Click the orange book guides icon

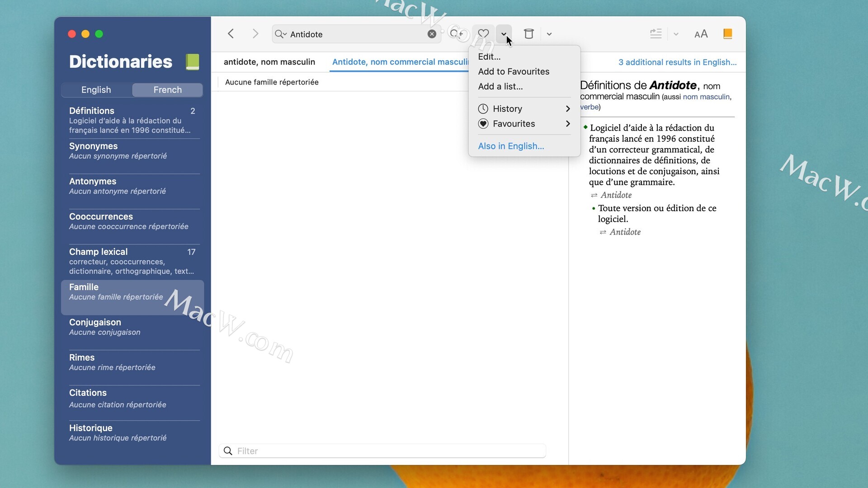pyautogui.click(x=728, y=34)
